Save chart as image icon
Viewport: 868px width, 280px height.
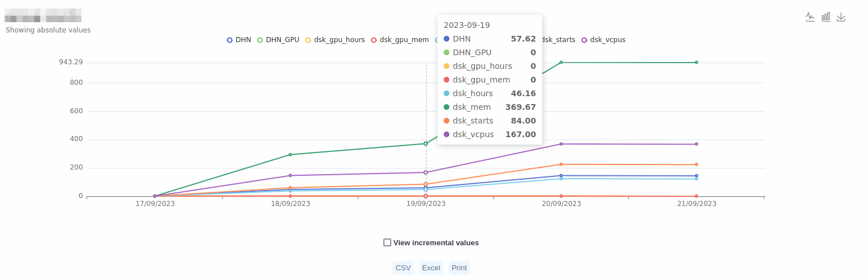coord(841,17)
